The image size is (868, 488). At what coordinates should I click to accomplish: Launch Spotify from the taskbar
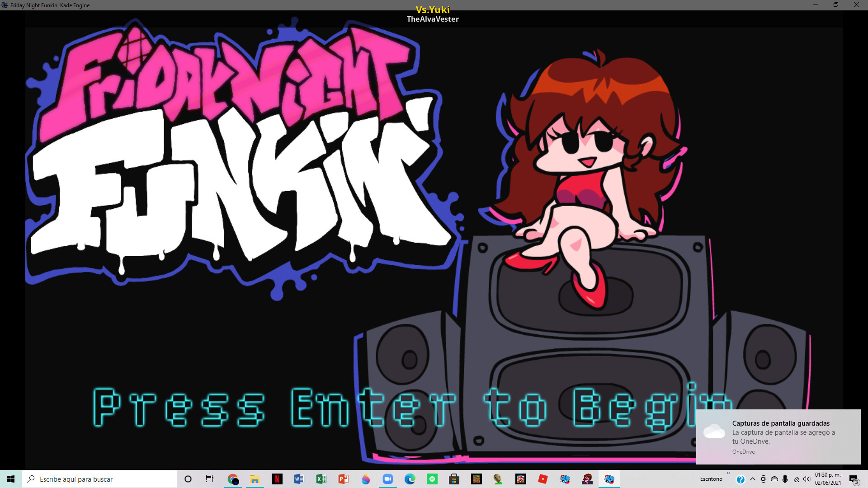tap(432, 479)
